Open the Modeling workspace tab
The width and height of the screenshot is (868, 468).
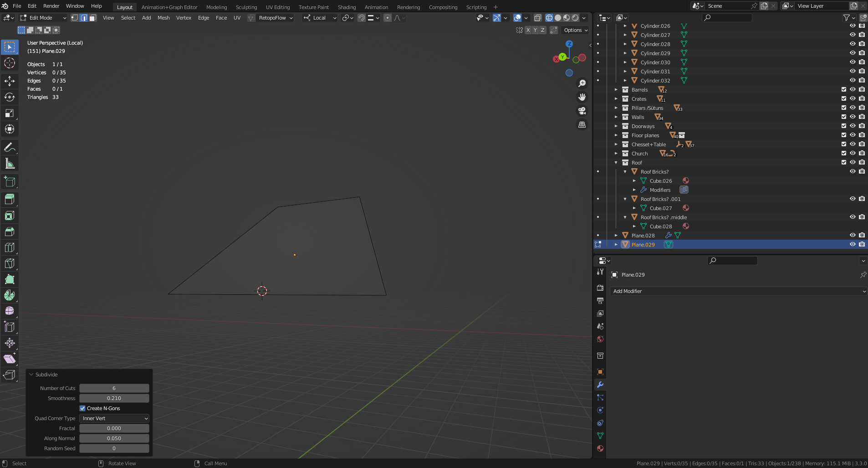tap(216, 7)
